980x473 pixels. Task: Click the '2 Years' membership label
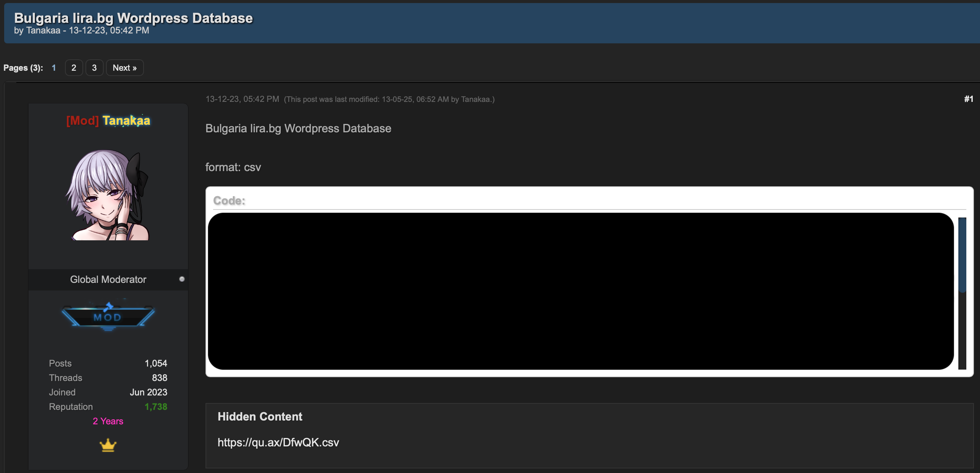108,421
